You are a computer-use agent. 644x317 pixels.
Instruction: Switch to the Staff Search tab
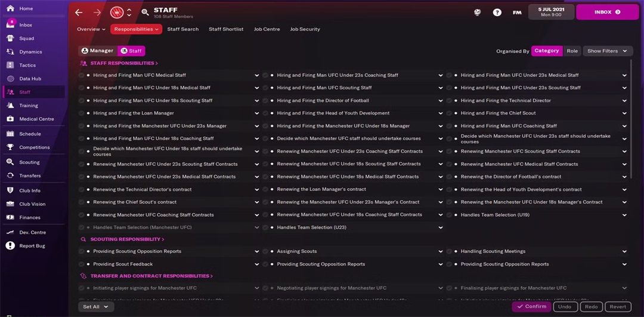[182, 29]
